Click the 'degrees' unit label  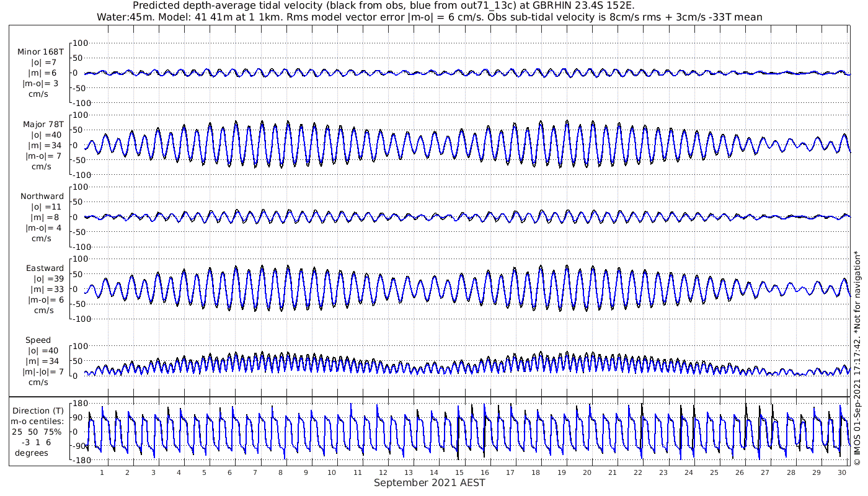[32, 453]
